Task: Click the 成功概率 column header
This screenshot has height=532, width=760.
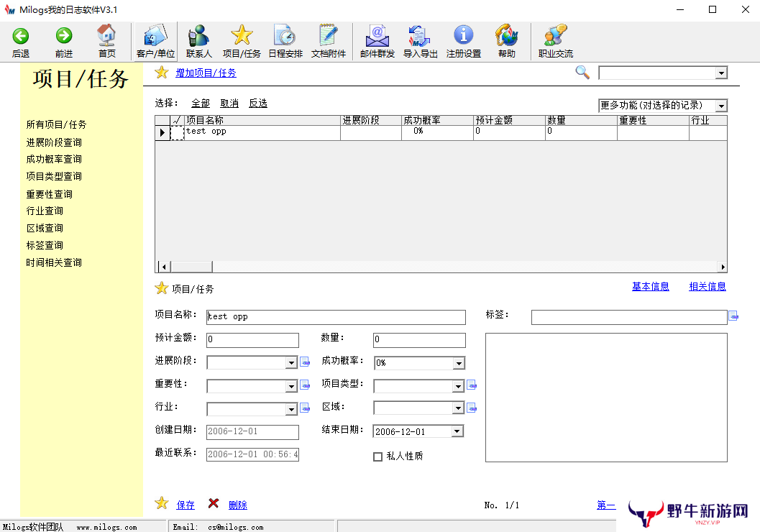Action: (437, 120)
